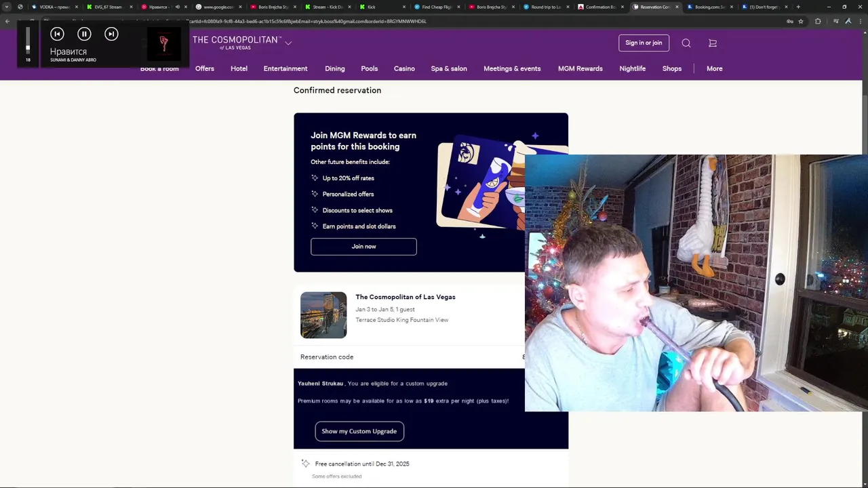The image size is (868, 488).
Task: Click the Confirmed reservation heading
Action: (337, 90)
